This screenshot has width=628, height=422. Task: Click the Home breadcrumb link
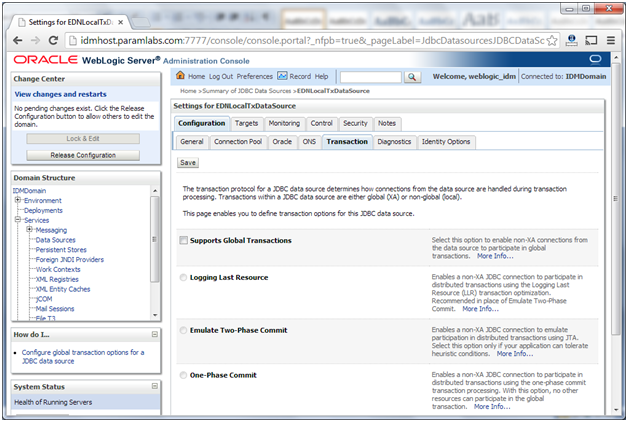[x=188, y=91]
